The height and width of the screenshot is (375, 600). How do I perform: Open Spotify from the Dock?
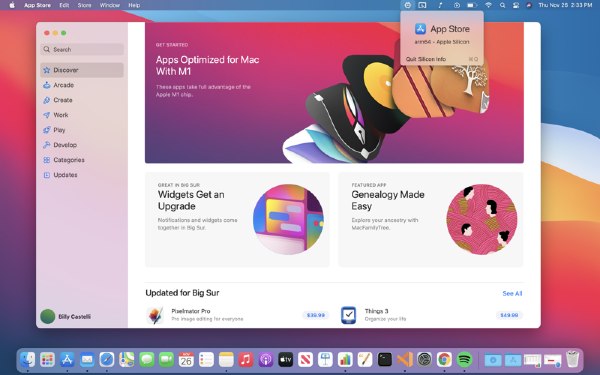pyautogui.click(x=464, y=359)
